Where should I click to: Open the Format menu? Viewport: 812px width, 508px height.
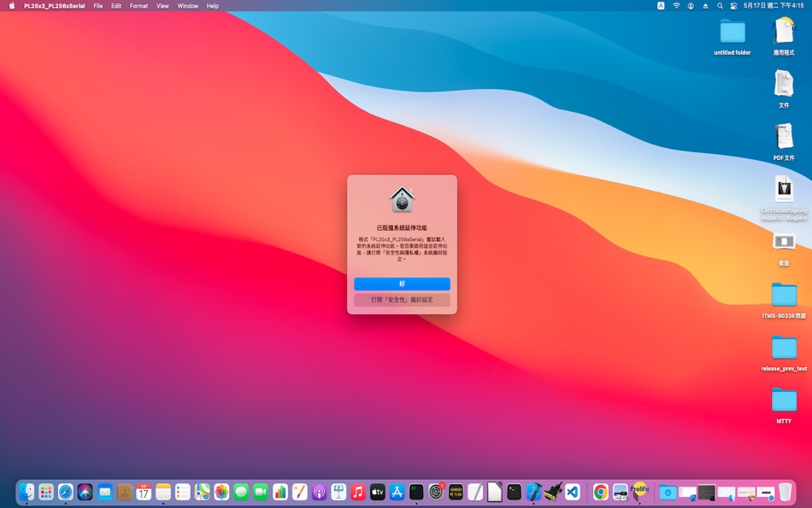pyautogui.click(x=138, y=6)
